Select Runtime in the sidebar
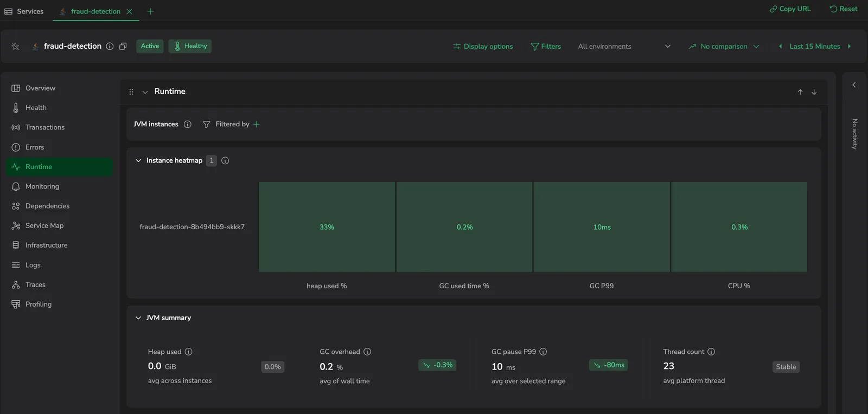 click(59, 166)
